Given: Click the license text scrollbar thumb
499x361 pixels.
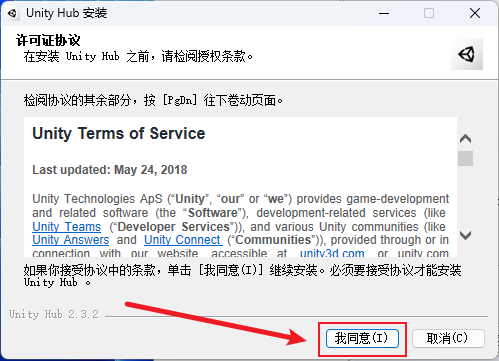Looking at the screenshot, I should coord(465,158).
